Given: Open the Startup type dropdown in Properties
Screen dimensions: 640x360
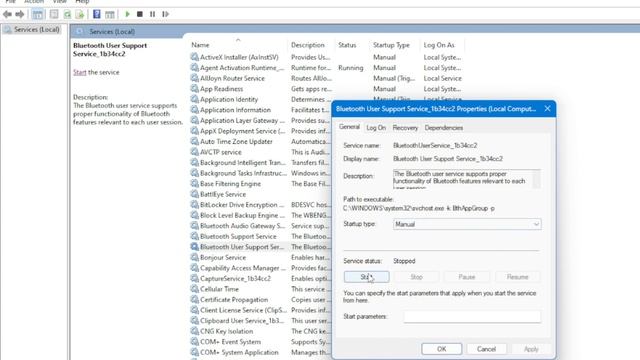Looking at the screenshot, I should click(x=467, y=224).
